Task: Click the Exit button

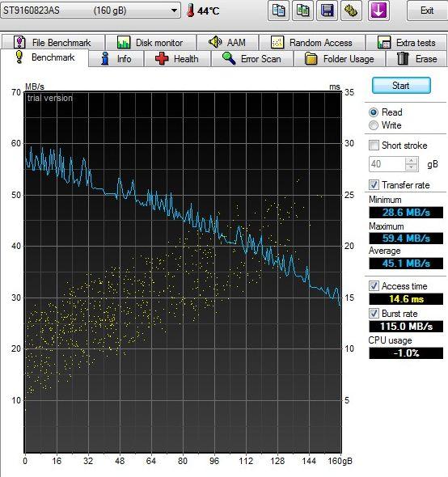Action: click(x=427, y=11)
